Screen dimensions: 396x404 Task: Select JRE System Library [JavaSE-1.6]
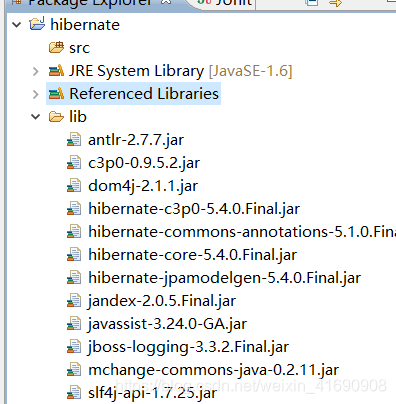pyautogui.click(x=180, y=71)
